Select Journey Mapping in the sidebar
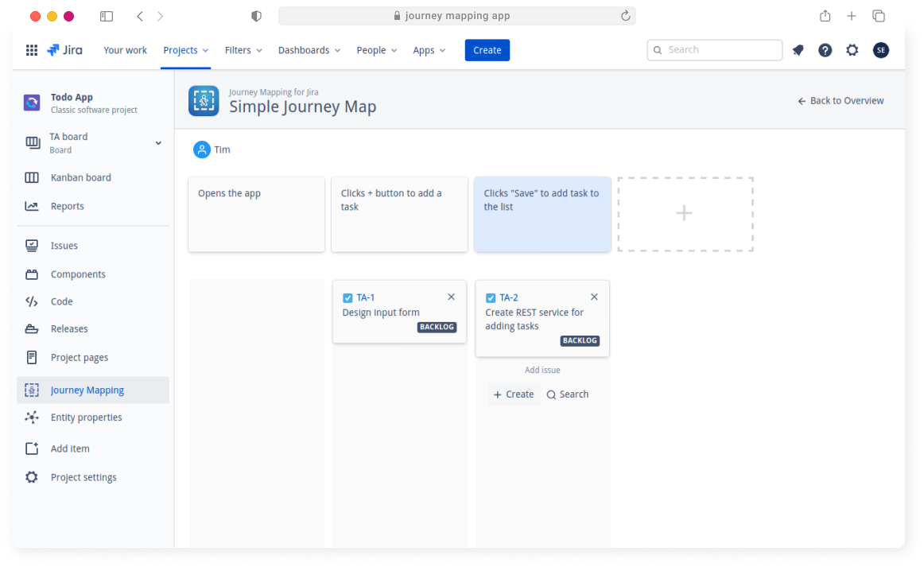 point(93,390)
